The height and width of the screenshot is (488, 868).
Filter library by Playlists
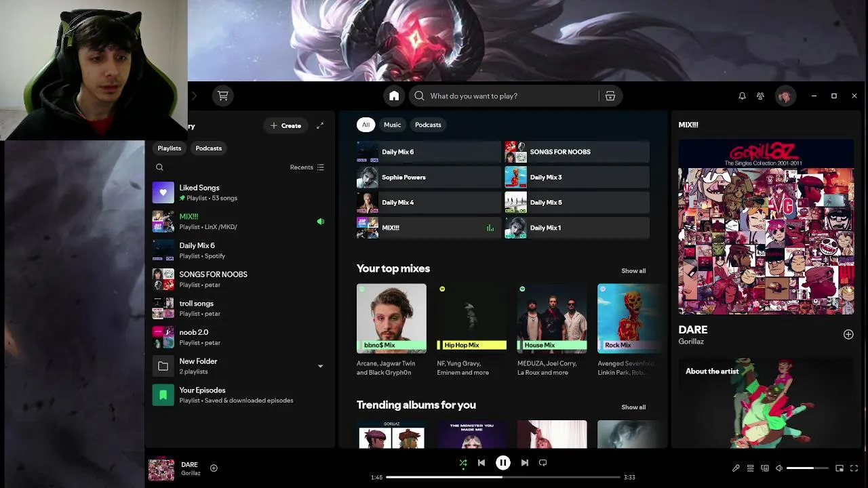(170, 148)
